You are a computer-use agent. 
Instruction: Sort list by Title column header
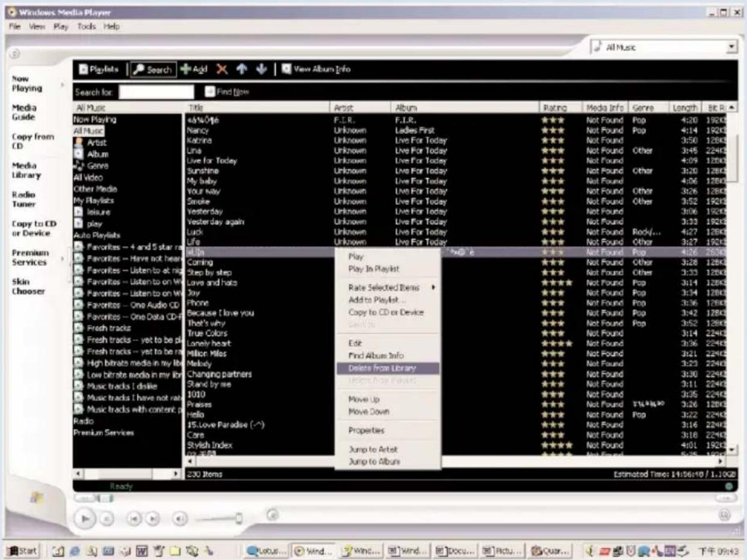(x=257, y=108)
